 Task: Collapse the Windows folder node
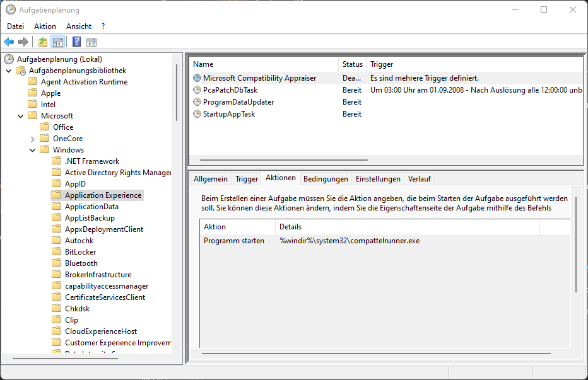click(33, 150)
